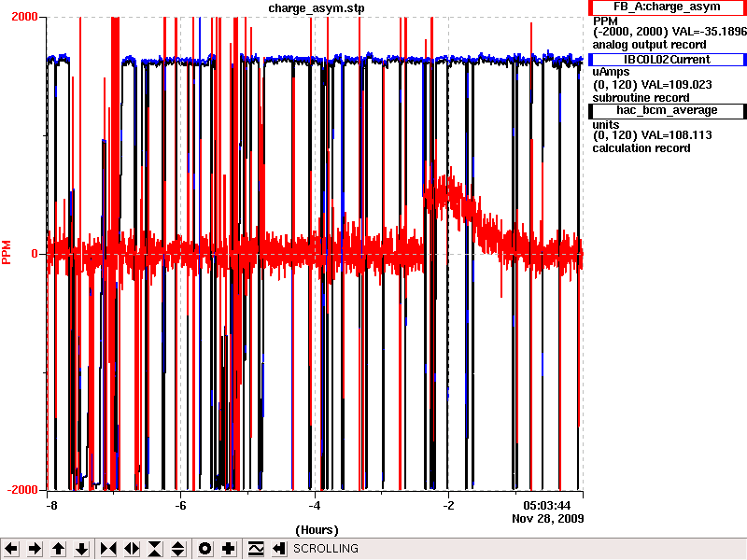Compress the time axis (inward horizontal triangles)
747x560 pixels.
point(108,549)
